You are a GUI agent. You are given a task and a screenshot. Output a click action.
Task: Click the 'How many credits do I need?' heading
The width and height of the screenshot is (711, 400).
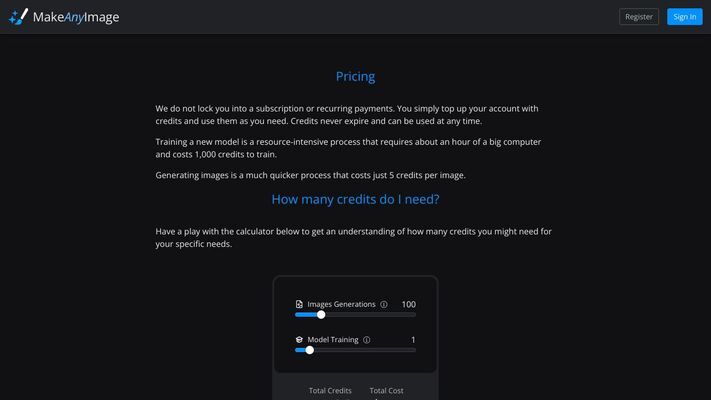pos(356,199)
